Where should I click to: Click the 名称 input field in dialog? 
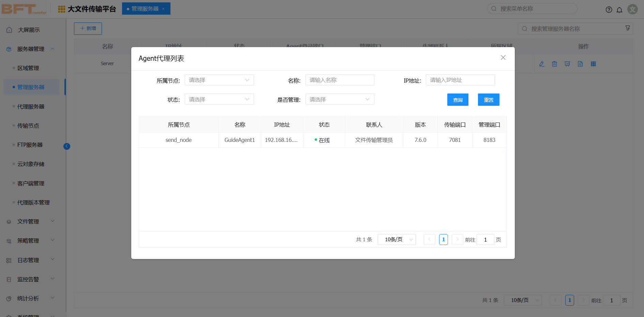point(340,80)
